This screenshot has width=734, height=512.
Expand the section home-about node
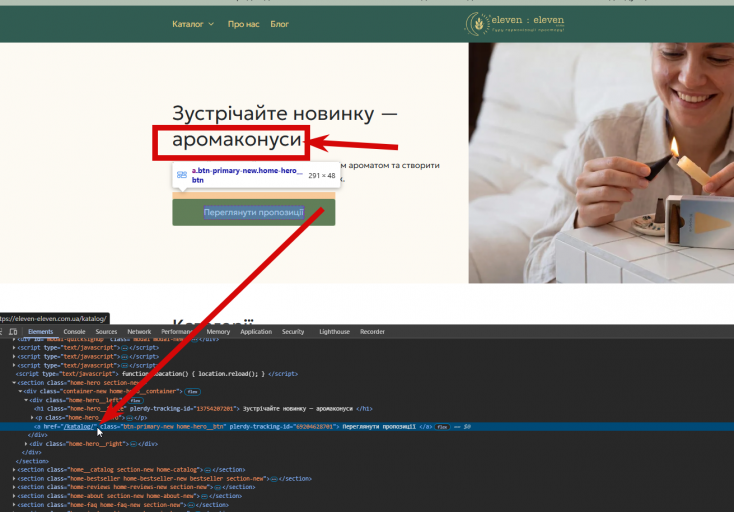(x=14, y=496)
